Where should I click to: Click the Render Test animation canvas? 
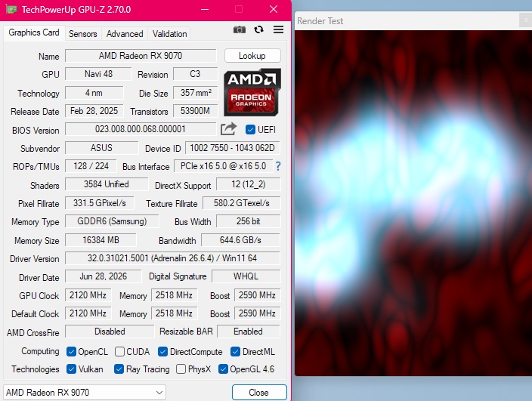point(413,202)
